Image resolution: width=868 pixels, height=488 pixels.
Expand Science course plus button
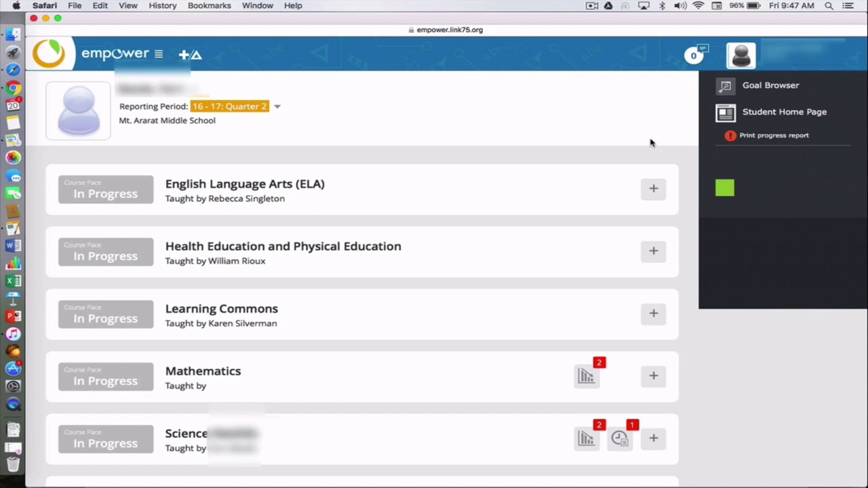tap(653, 439)
